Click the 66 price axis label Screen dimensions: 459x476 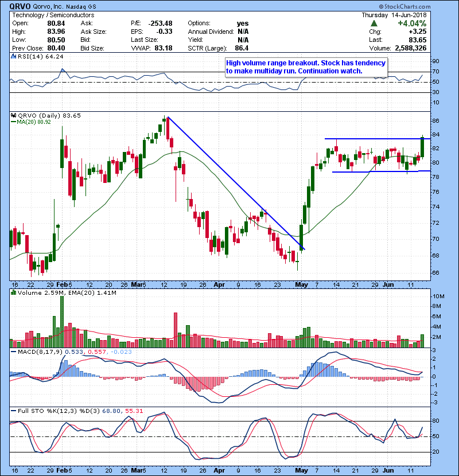click(435, 272)
